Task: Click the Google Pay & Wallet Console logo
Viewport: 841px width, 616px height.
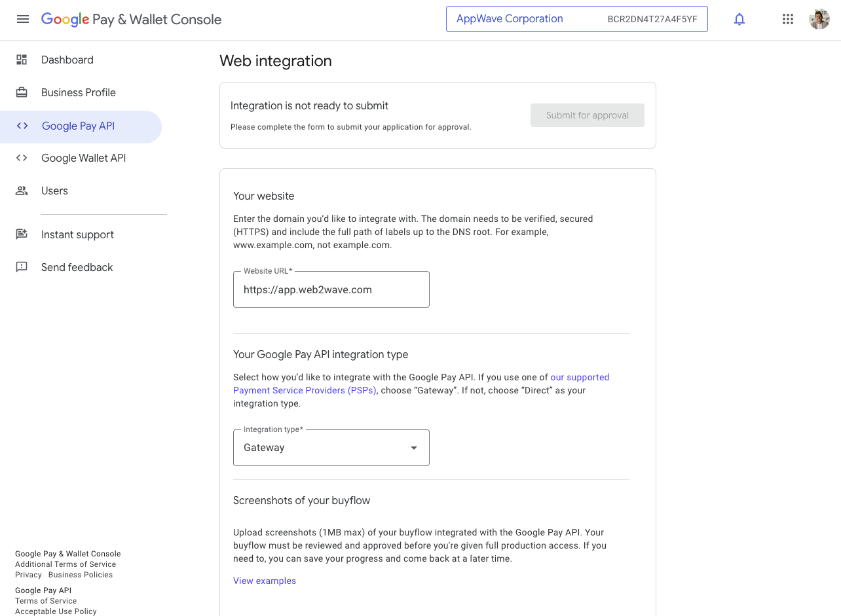Action: click(131, 20)
